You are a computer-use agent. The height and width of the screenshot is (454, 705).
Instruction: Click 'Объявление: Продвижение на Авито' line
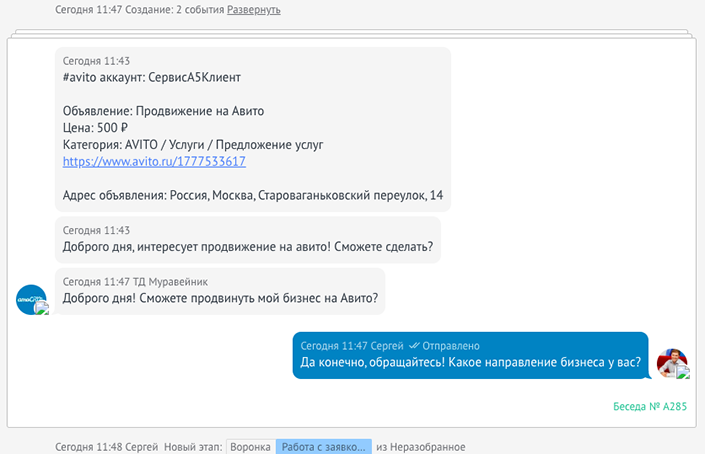coord(163,111)
